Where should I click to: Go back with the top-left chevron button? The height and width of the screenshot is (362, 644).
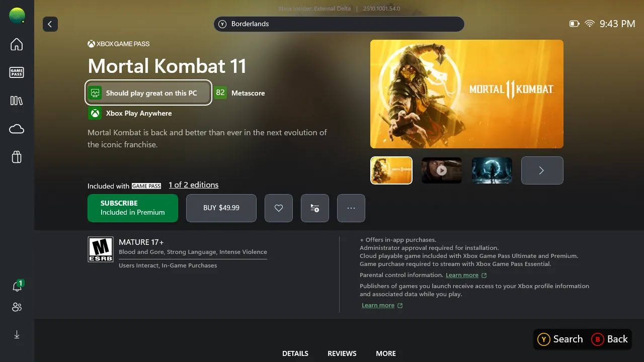pos(50,24)
